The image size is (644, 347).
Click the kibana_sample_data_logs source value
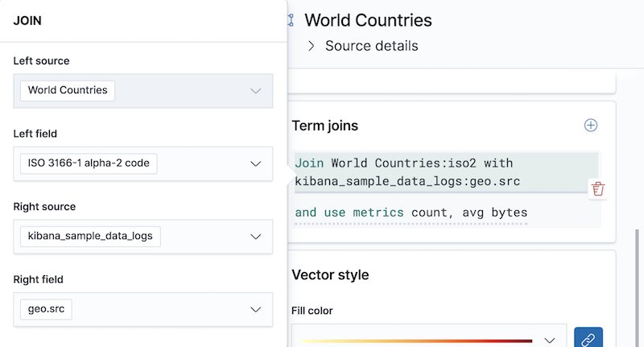point(90,237)
